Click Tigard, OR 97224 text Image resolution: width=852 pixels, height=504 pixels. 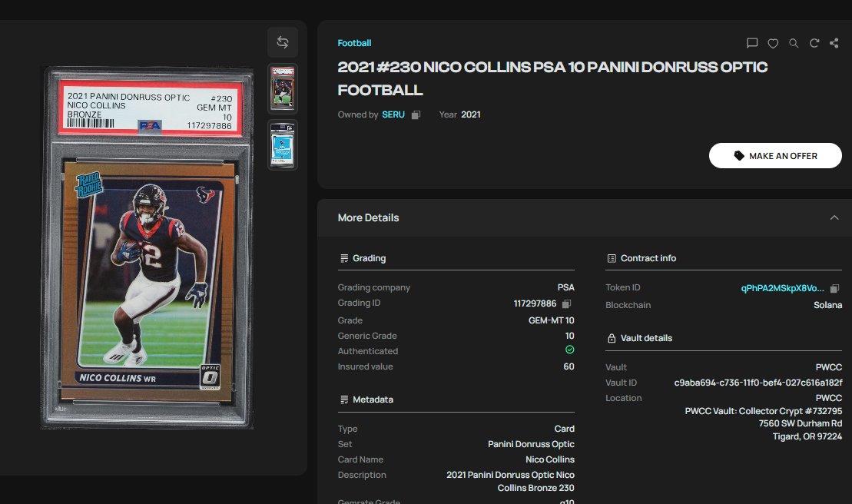807,436
